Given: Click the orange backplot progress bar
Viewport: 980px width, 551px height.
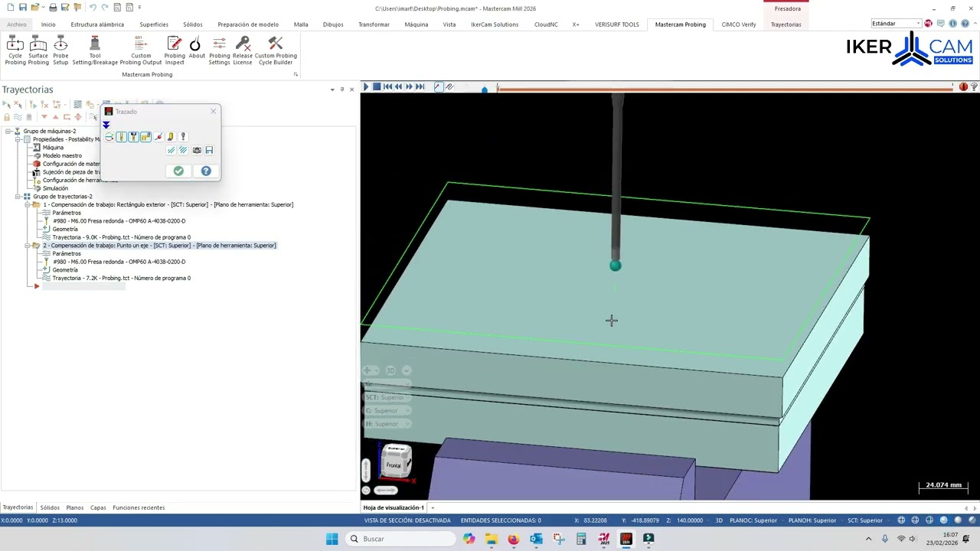Looking at the screenshot, I should click(725, 90).
